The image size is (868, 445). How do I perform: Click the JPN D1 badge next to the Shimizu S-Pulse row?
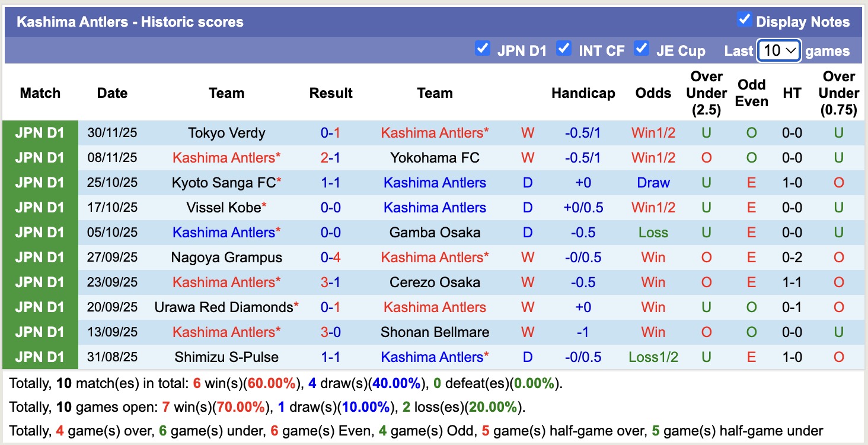pyautogui.click(x=39, y=357)
